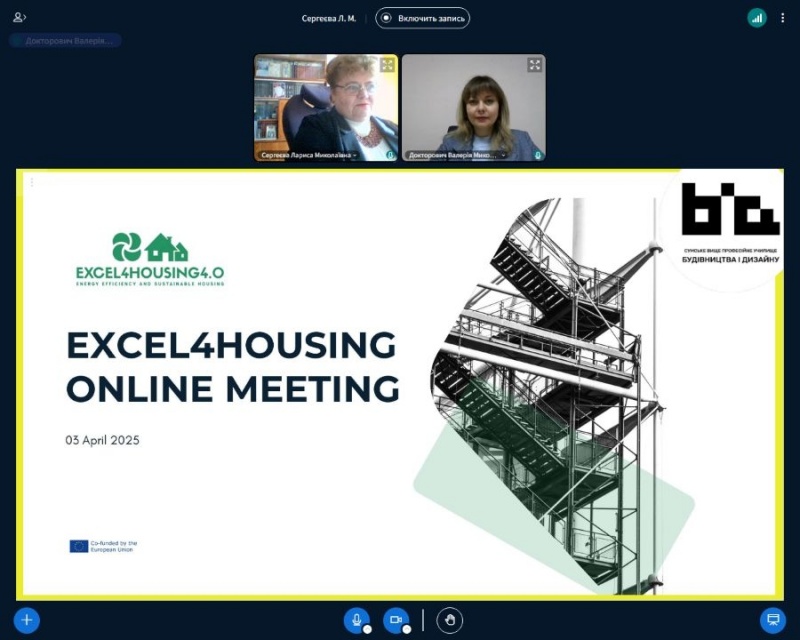Open the users list panel icon
Viewport: 800px width, 640px height.
tap(19, 18)
